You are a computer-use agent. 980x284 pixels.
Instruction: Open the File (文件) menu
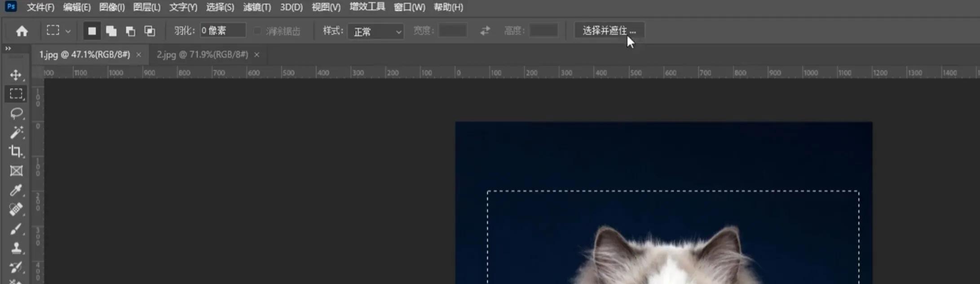point(40,7)
